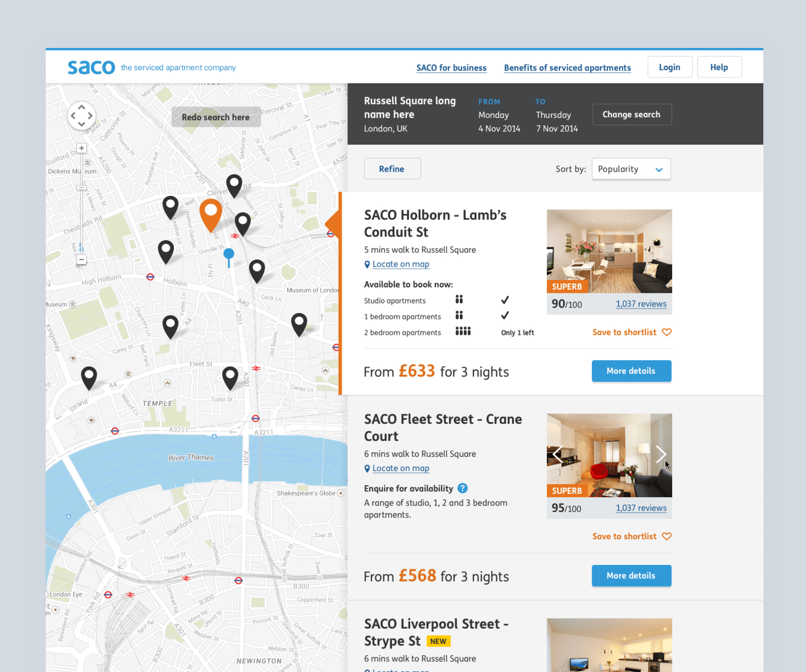806x672 pixels.
Task: Open the Refine filters panel
Action: pyautogui.click(x=392, y=169)
